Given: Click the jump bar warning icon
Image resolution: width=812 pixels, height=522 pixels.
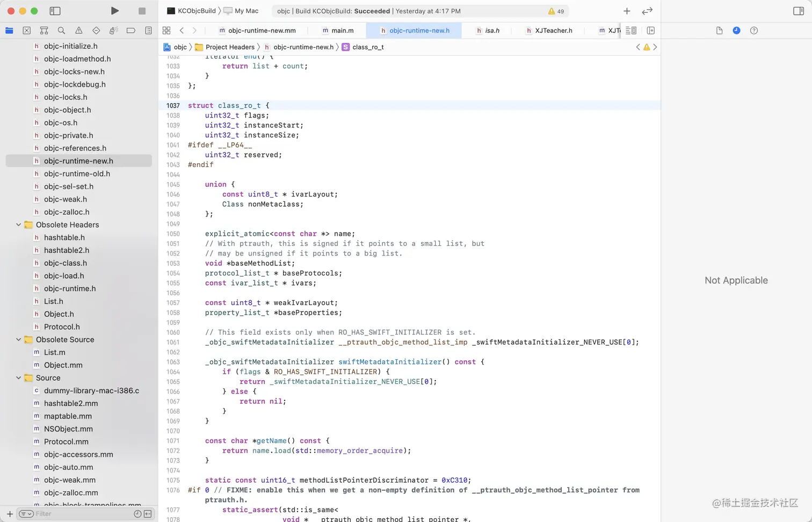Looking at the screenshot, I should point(647,47).
